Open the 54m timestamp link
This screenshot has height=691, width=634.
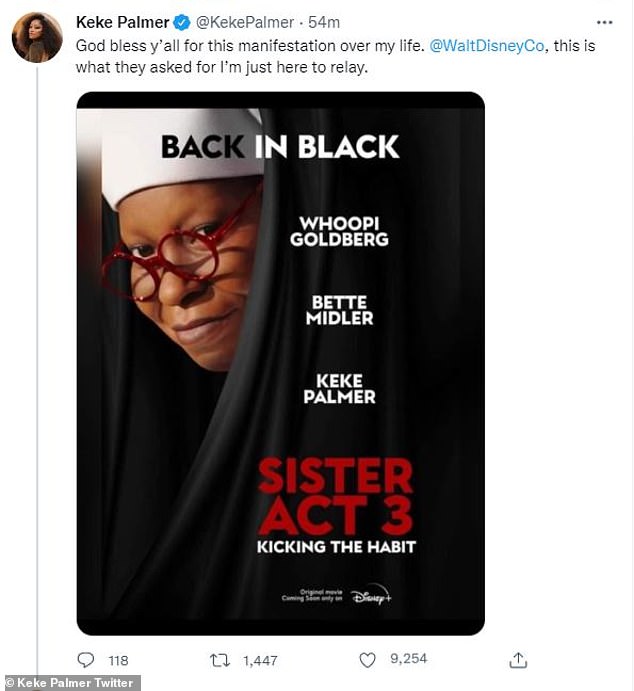pos(324,22)
